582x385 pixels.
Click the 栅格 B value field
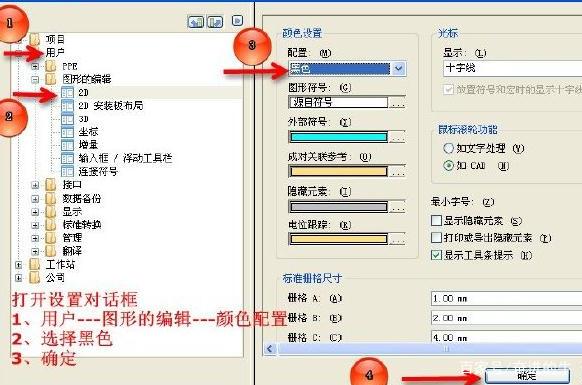[507, 318]
